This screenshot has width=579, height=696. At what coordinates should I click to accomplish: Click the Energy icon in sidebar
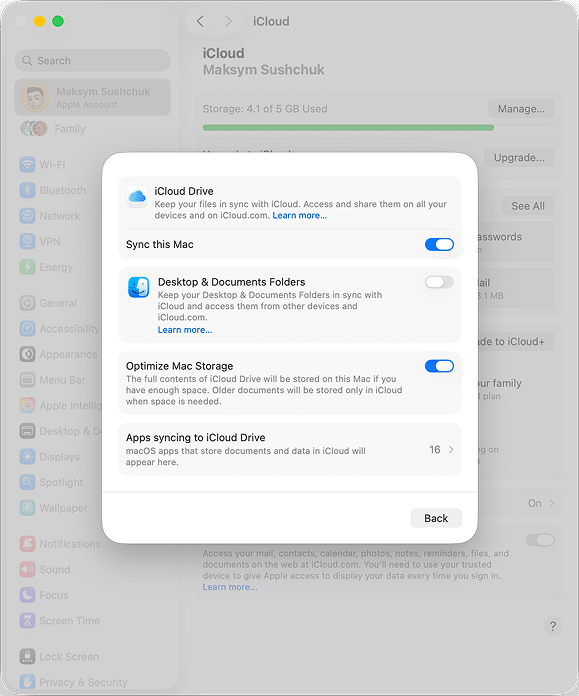click(x=28, y=267)
